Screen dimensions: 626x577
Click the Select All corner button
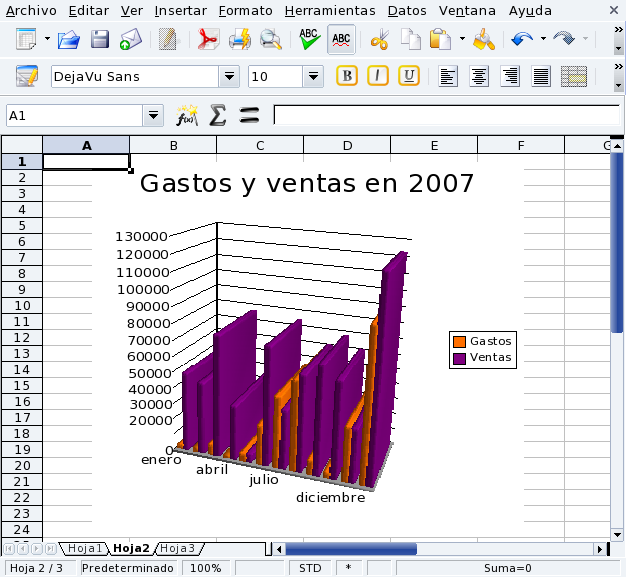coord(22,145)
